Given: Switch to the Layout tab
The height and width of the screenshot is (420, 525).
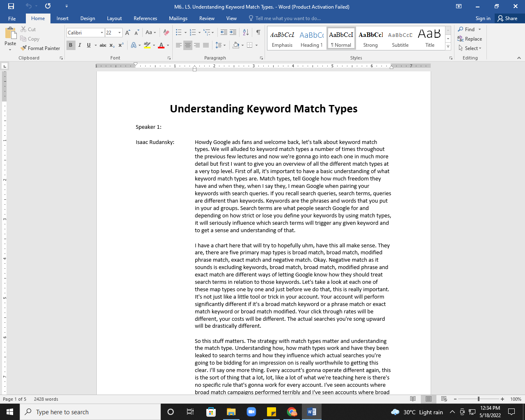Looking at the screenshot, I should [114, 18].
